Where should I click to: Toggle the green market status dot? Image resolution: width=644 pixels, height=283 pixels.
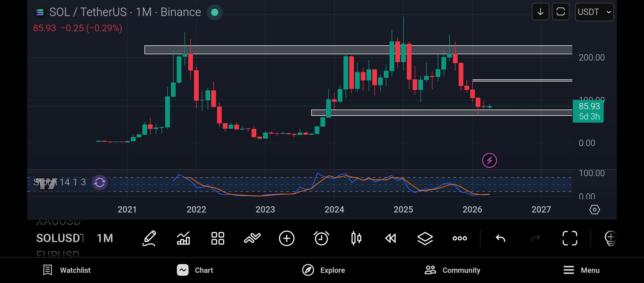(x=215, y=12)
